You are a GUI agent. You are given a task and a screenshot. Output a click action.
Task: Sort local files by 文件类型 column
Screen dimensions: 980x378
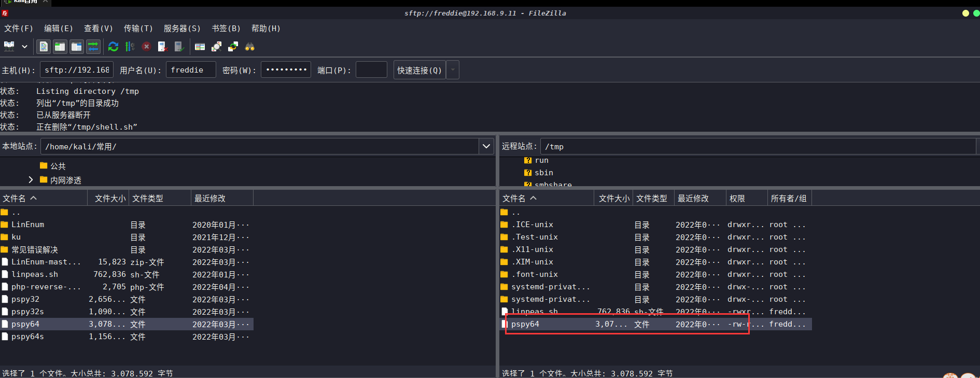tap(160, 198)
